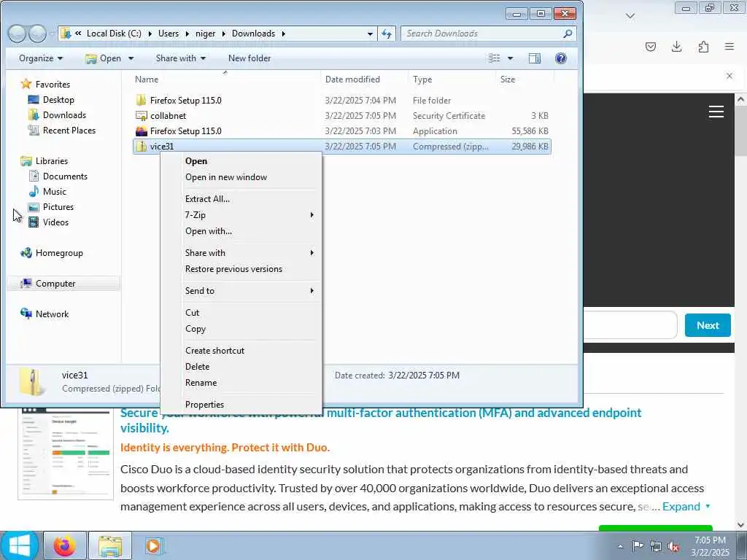Choose Copy from context menu
The image size is (747, 560).
pyautogui.click(x=196, y=329)
